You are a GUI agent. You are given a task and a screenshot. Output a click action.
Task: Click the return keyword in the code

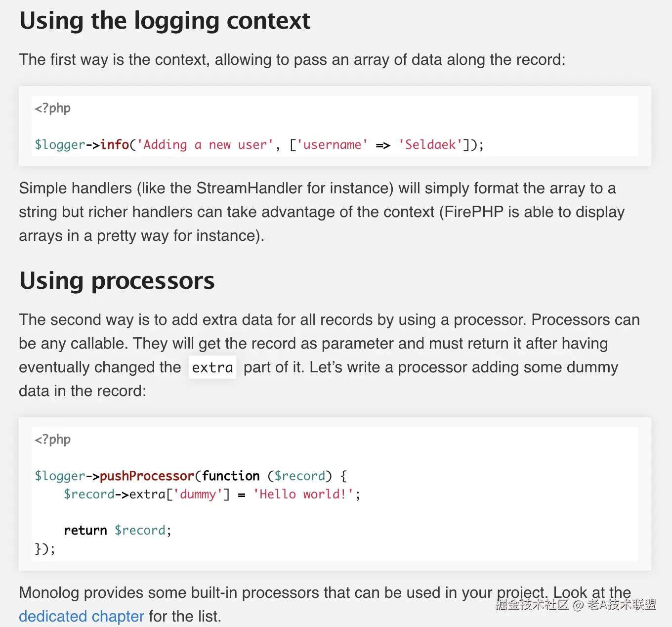[85, 531]
